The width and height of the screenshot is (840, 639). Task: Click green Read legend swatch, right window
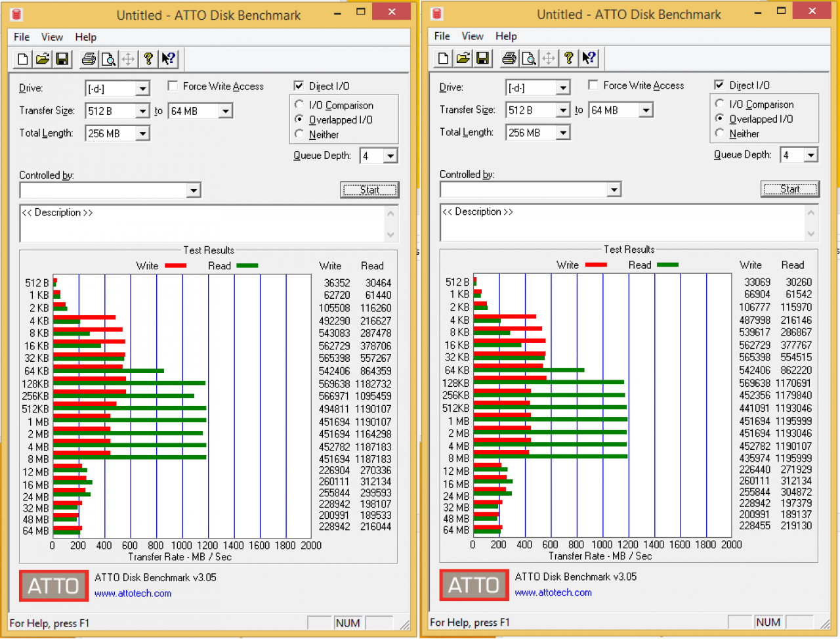tap(667, 265)
